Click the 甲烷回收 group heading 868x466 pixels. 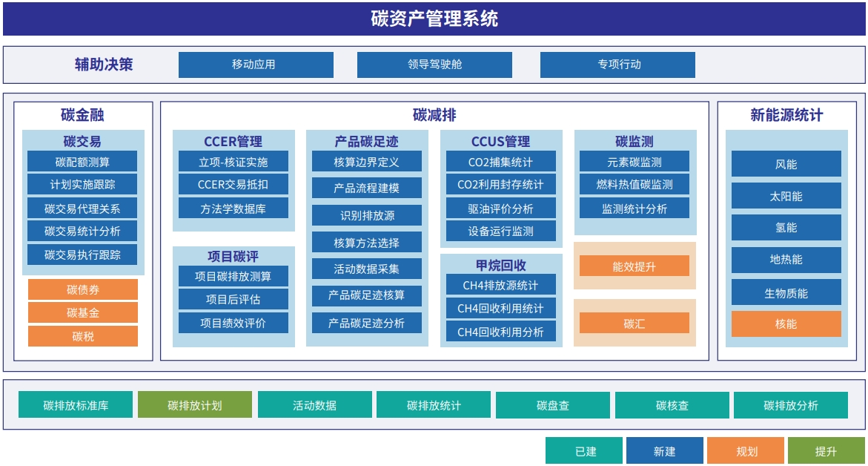pos(501,266)
